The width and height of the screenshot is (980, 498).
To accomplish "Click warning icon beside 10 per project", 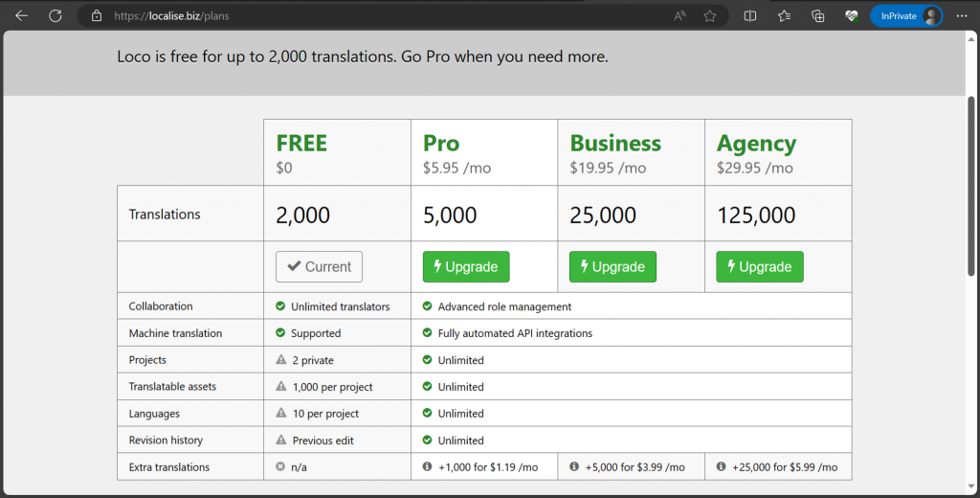I will coord(281,413).
